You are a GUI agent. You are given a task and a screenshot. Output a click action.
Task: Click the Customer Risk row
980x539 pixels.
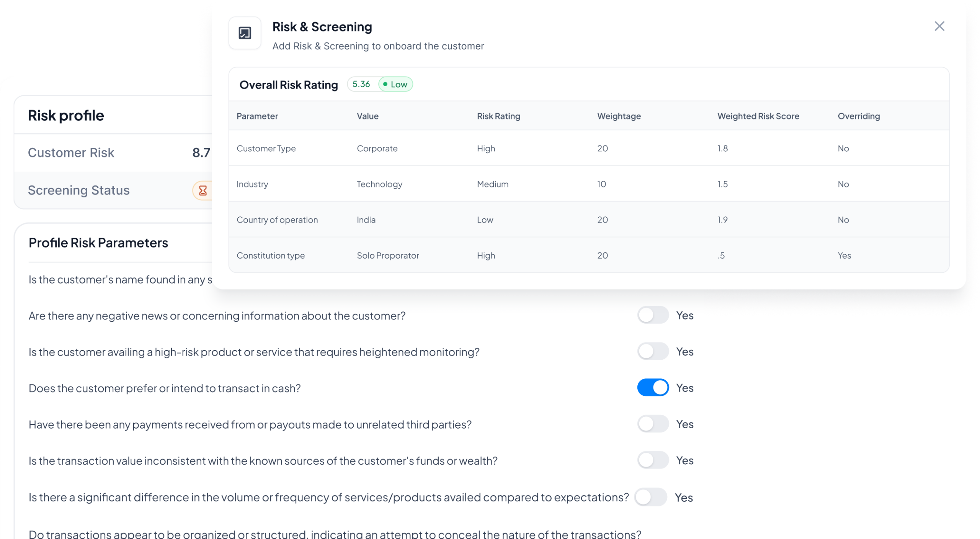pyautogui.click(x=71, y=152)
